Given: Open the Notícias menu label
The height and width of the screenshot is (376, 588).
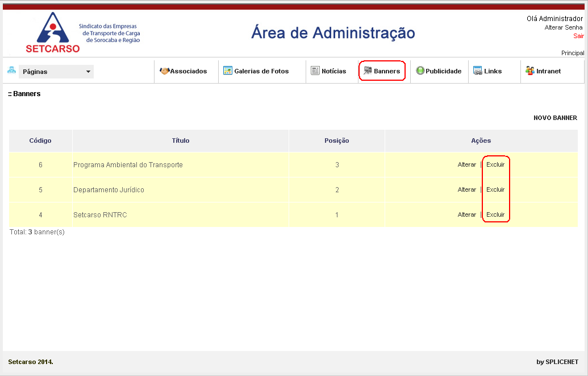Looking at the screenshot, I should point(333,71).
